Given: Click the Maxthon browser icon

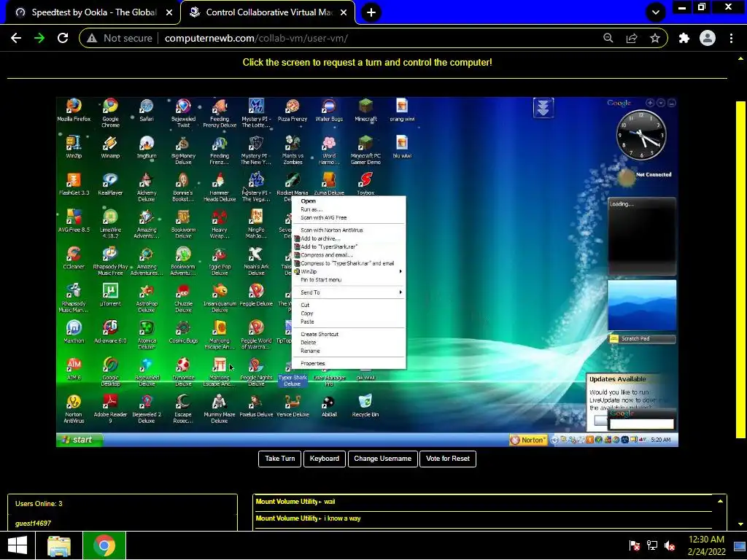Looking at the screenshot, I should (x=74, y=332).
